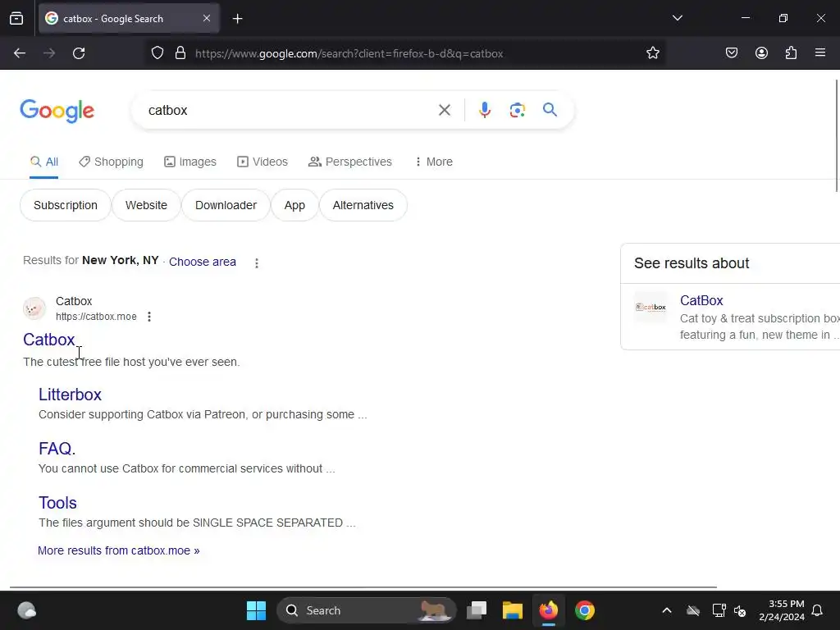Open Firefox View recent browsing icon
840x630 pixels.
click(x=16, y=18)
